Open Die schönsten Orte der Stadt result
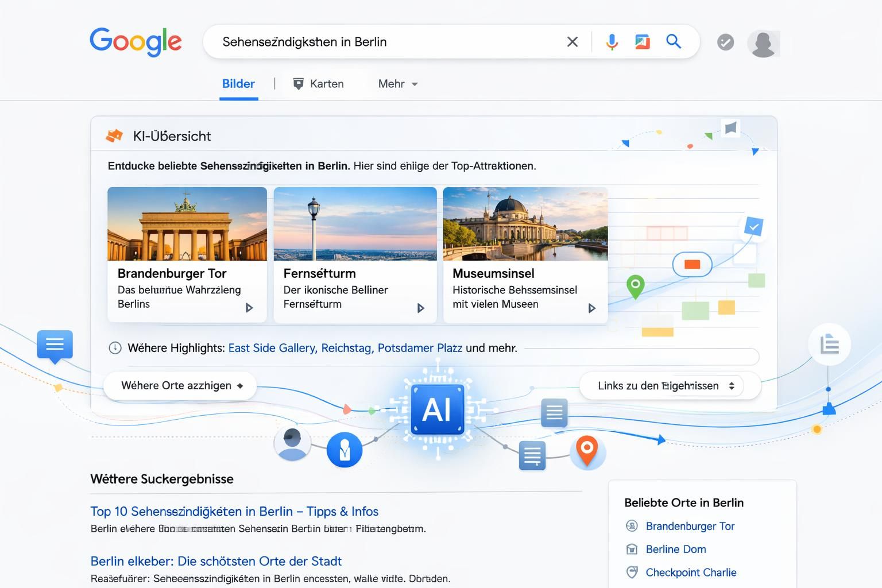This screenshot has width=882, height=588. pos(216,561)
